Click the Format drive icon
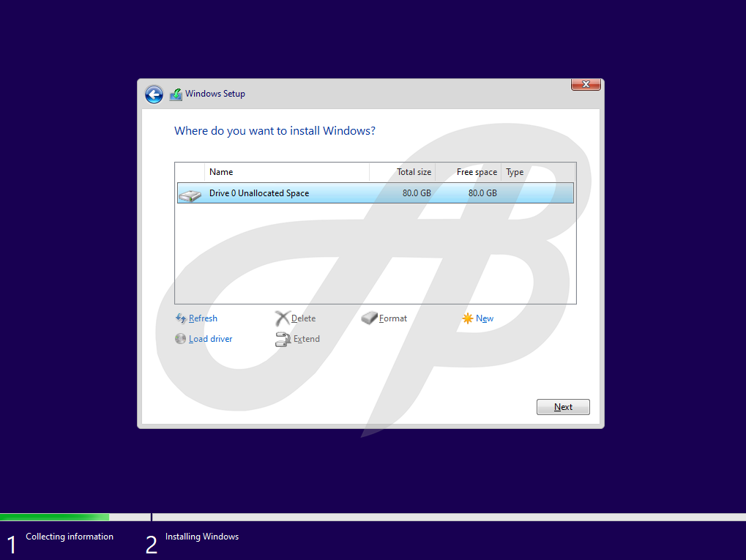This screenshot has height=560, width=746. (x=369, y=318)
